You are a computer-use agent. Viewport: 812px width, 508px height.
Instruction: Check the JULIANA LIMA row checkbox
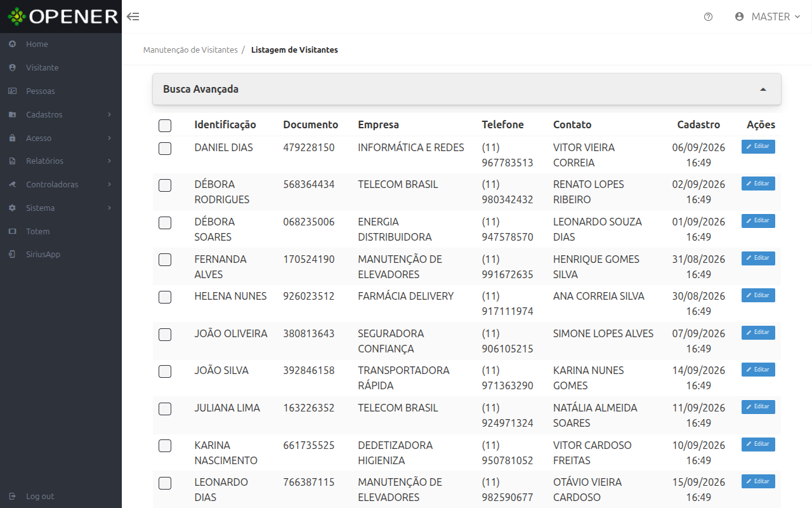(x=165, y=409)
